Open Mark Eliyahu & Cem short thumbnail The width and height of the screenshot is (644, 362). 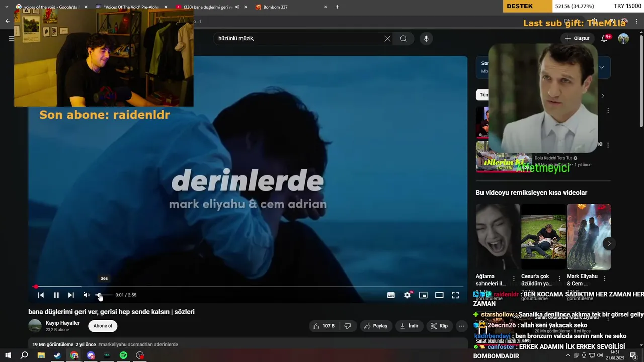(x=589, y=237)
